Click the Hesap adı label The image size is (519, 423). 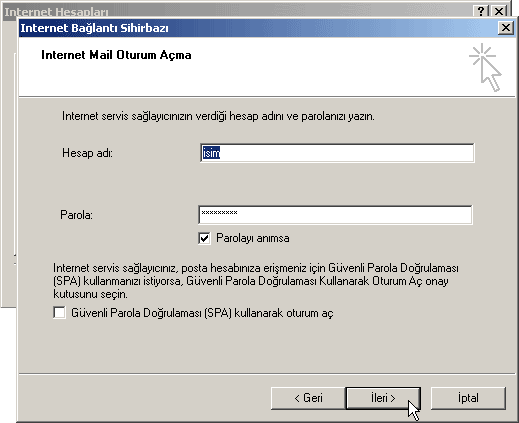click(x=87, y=153)
